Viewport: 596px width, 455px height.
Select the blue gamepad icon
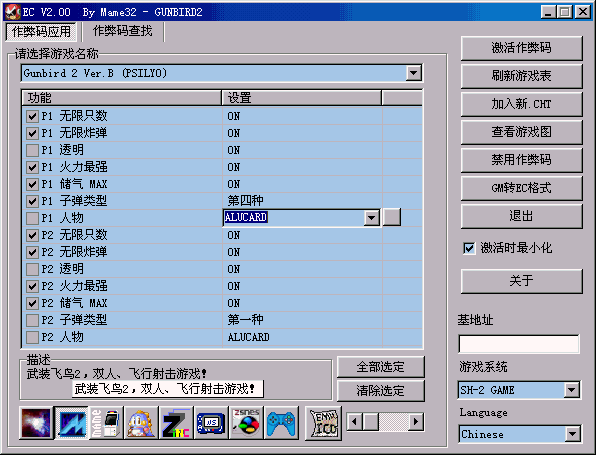[281, 423]
